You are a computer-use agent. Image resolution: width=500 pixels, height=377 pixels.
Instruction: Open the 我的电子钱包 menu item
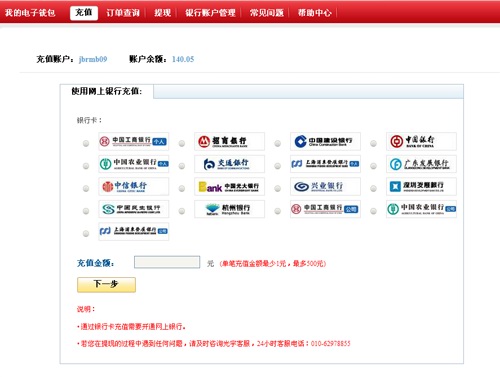[x=30, y=13]
